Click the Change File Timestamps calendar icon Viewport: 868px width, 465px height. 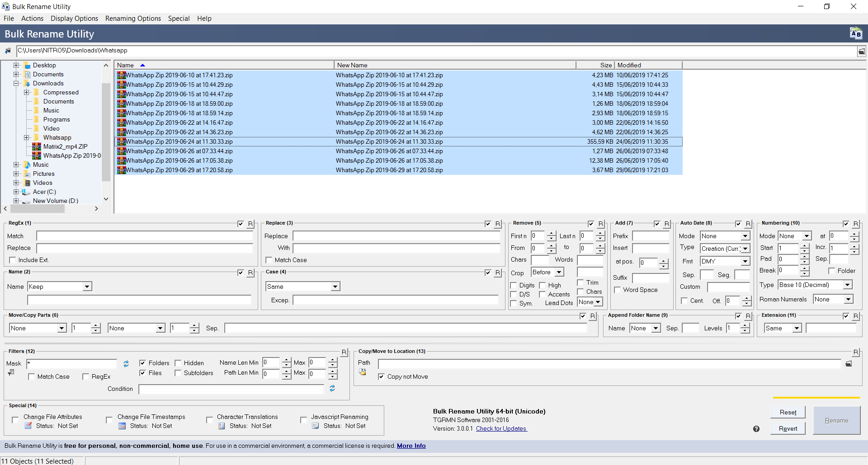(x=122, y=426)
